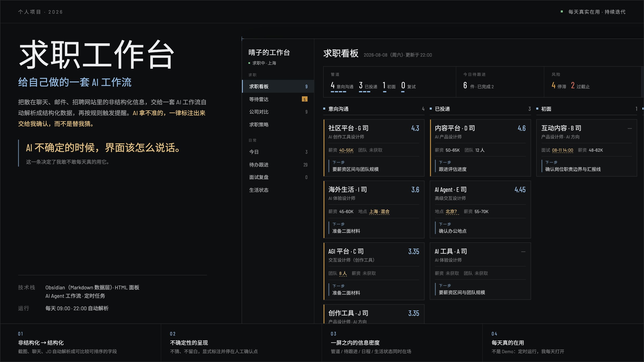Screen dimensions: 644x362
Task: Open the 社区平台 · G 司 card title
Action: point(348,128)
